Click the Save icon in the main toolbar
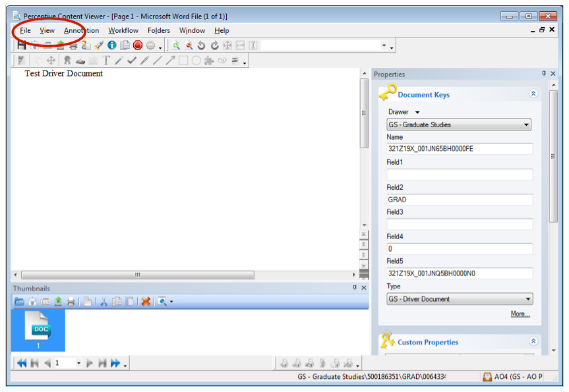Viewport: 569px width, 392px height. 22,45
